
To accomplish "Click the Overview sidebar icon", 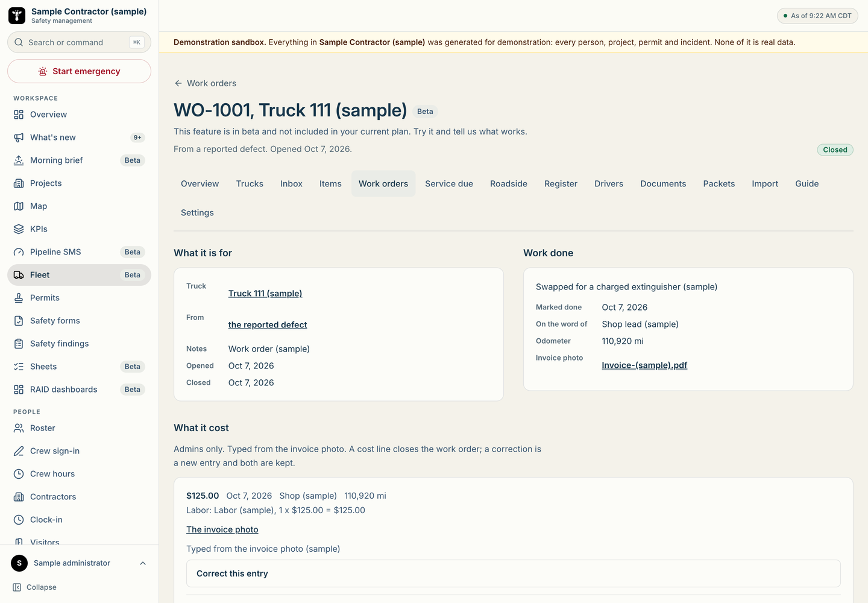I will 19,115.
